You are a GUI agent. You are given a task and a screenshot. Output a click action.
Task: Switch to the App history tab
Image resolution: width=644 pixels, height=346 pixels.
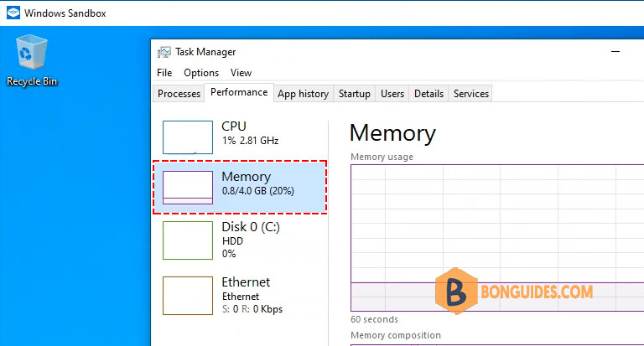[303, 94]
